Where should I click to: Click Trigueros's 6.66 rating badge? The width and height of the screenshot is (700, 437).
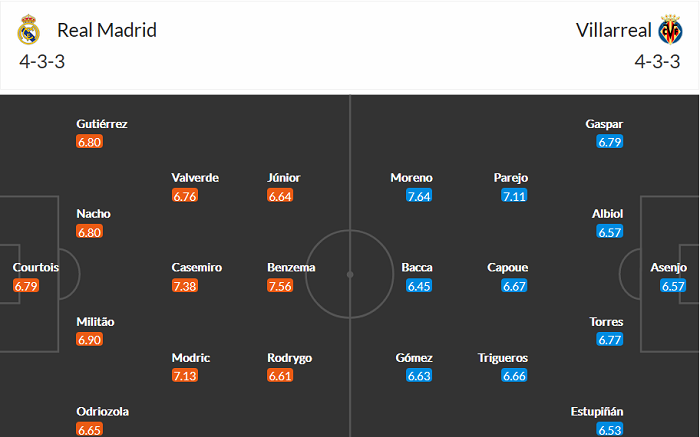point(514,376)
